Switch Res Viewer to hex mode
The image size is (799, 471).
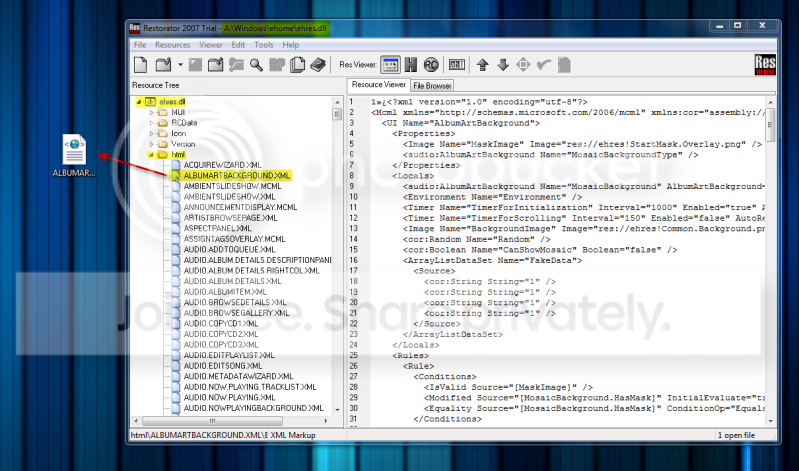[x=411, y=65]
